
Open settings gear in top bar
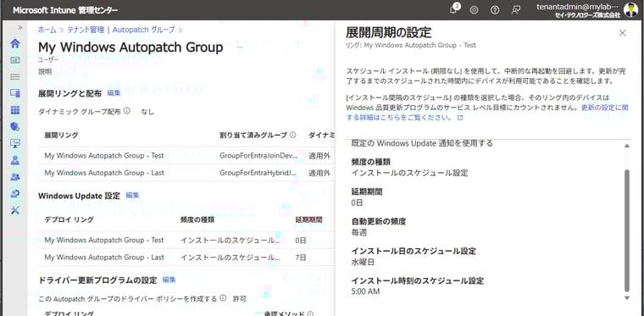click(474, 10)
